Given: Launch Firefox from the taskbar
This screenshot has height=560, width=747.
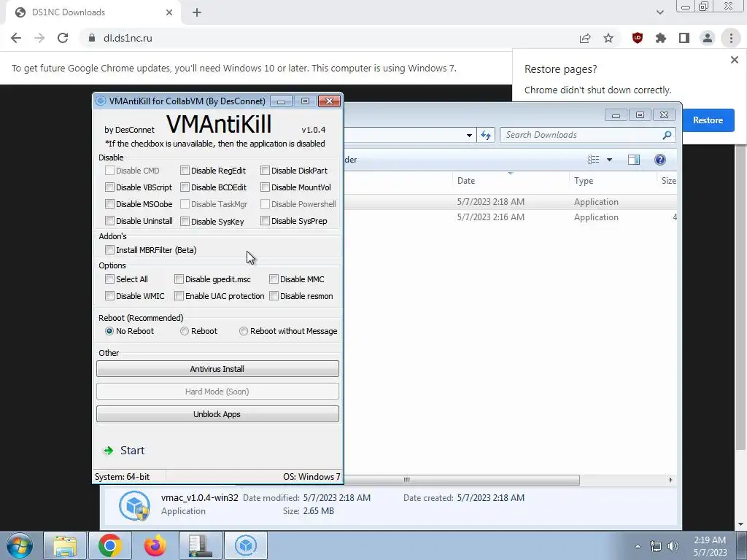Looking at the screenshot, I should tap(155, 545).
